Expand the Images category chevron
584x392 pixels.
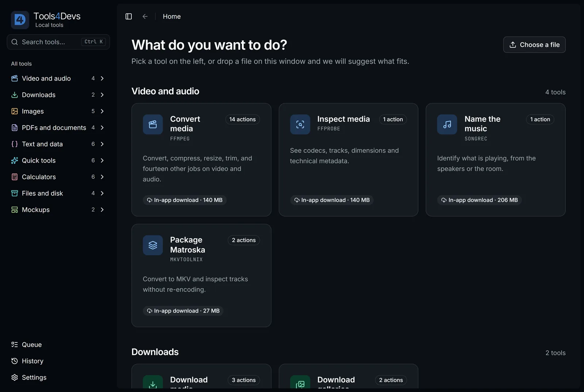(102, 111)
